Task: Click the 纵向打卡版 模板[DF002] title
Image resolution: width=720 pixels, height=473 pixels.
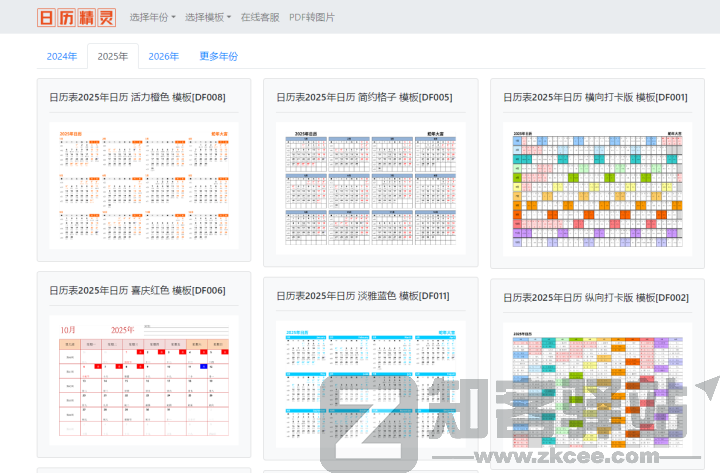Action: coord(595,297)
